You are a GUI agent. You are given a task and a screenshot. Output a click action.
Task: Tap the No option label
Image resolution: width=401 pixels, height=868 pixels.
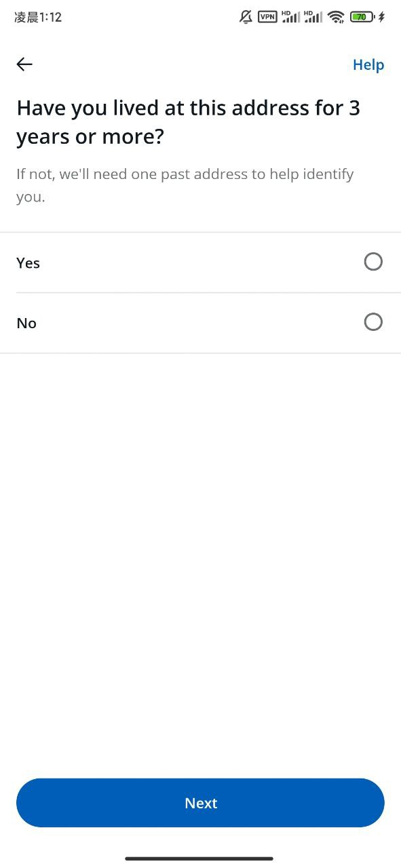tap(26, 323)
